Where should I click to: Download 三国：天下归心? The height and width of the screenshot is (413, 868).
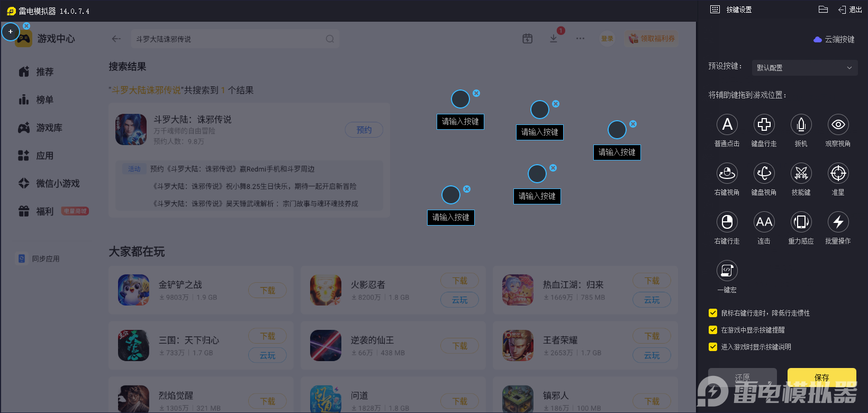tap(268, 336)
